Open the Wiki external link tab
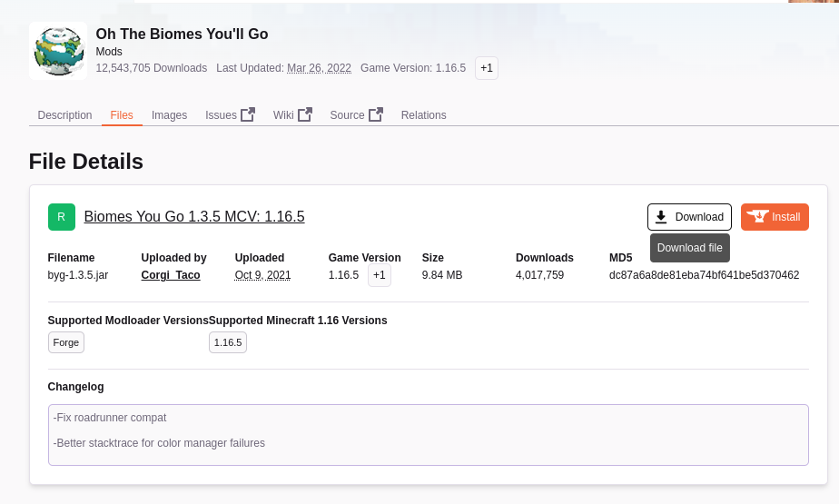Screen dimensions: 839x504 (292, 115)
